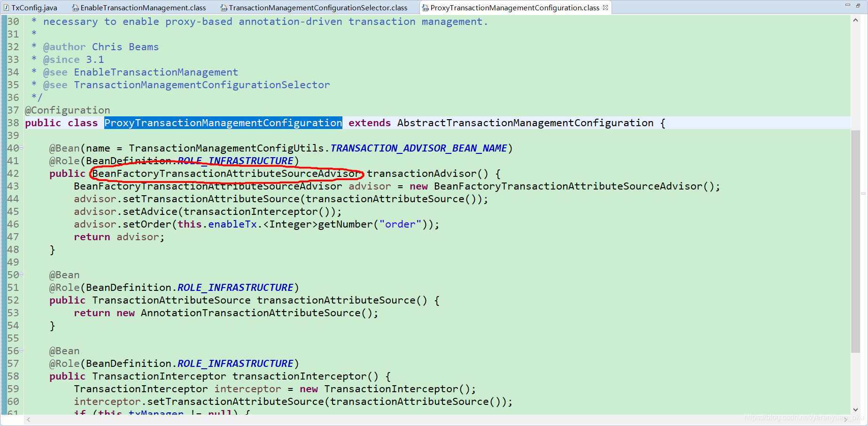The image size is (868, 426).
Task: Click the ProxyTransactionManagementConfiguration.class file icon
Action: [425, 8]
